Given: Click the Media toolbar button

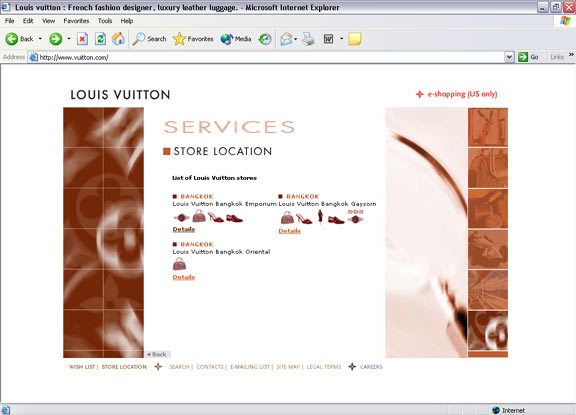Looking at the screenshot, I should click(236, 39).
